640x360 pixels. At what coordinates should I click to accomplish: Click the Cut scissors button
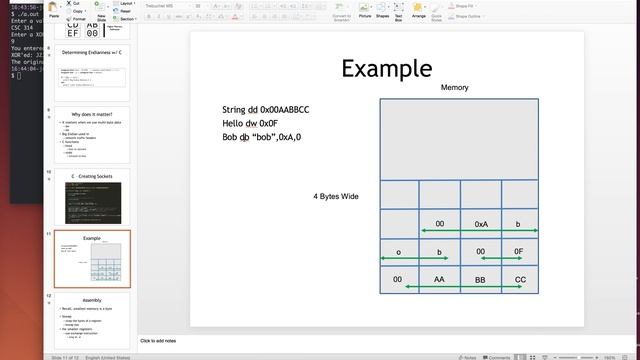(x=73, y=3)
